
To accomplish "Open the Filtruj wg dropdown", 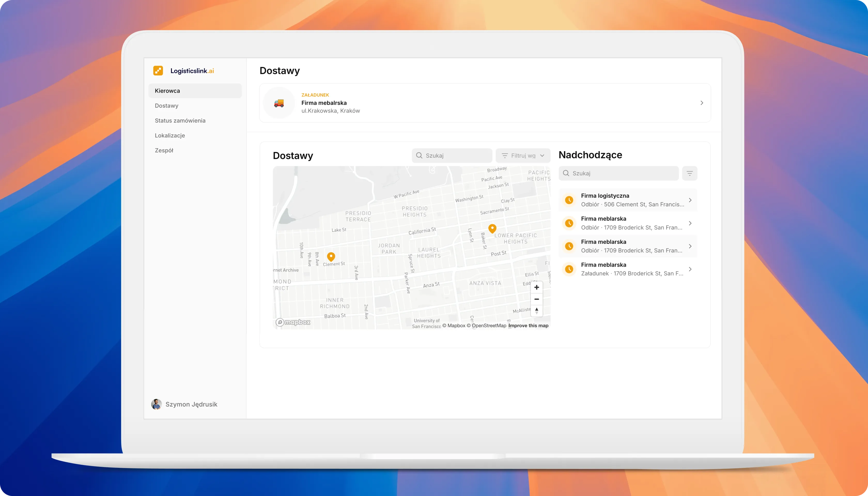I will click(x=523, y=156).
